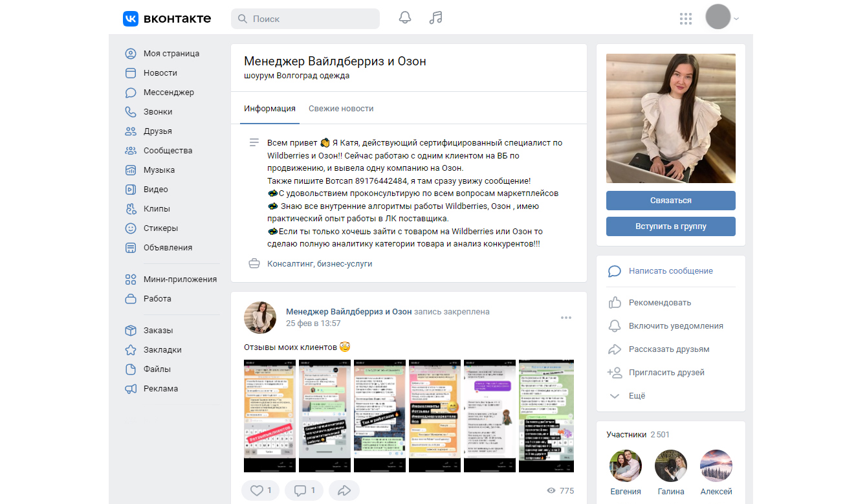The width and height of the screenshot is (856, 504).
Task: Click the 'Вступить в группу' button
Action: pos(670,226)
